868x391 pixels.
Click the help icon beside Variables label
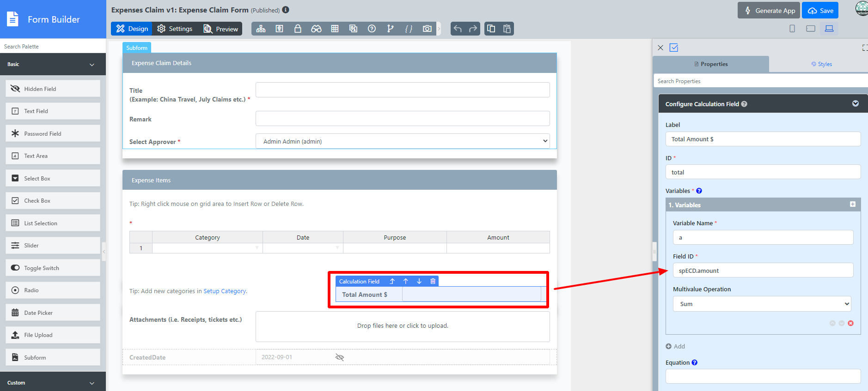(699, 191)
